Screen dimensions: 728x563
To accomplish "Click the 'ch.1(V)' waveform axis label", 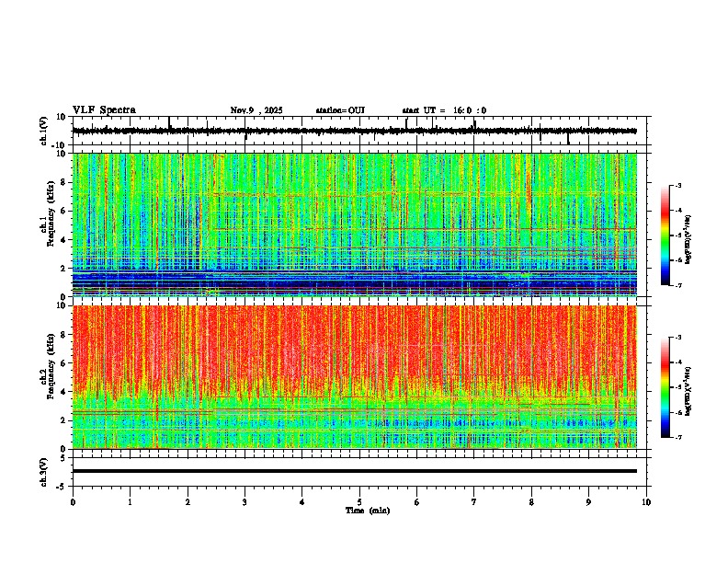I will tap(44, 131).
